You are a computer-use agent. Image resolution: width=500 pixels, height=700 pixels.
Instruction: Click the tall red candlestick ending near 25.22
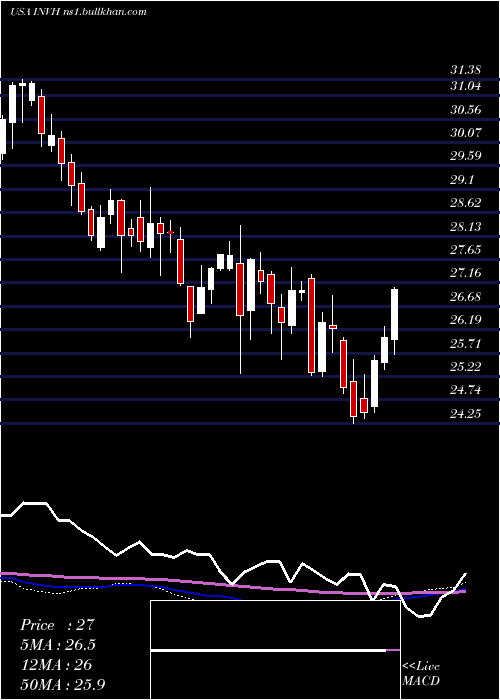point(312,325)
